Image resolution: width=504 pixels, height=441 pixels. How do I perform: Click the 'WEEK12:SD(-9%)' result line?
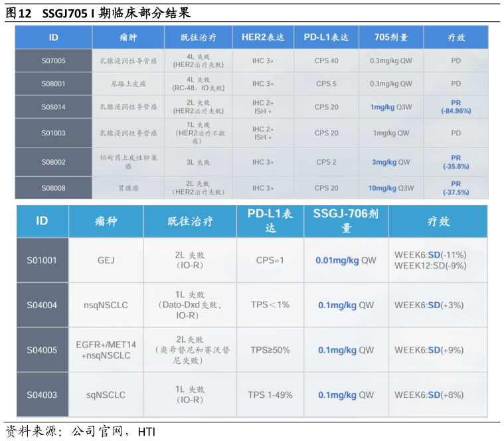[x=430, y=266]
